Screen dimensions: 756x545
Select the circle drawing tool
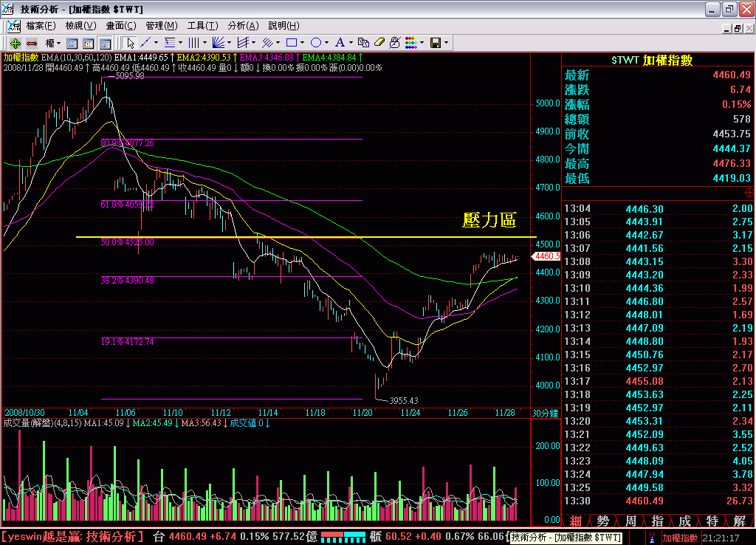[x=316, y=43]
